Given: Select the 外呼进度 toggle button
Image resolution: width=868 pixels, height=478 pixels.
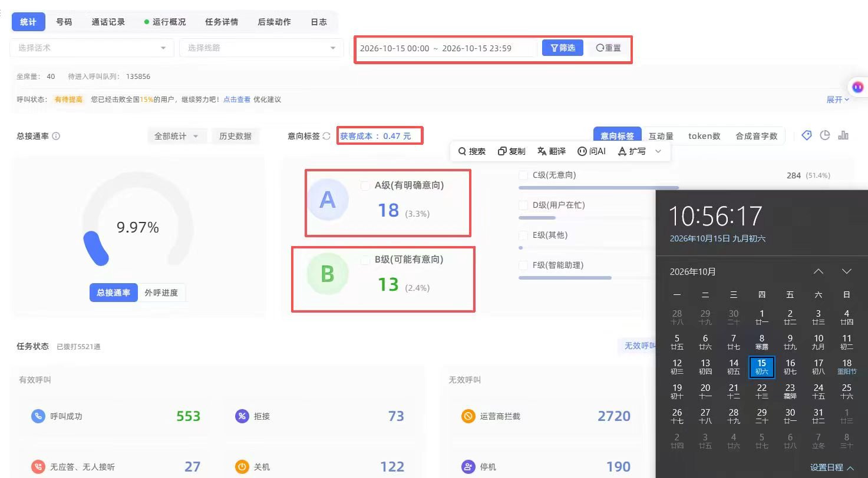Looking at the screenshot, I should pos(161,293).
